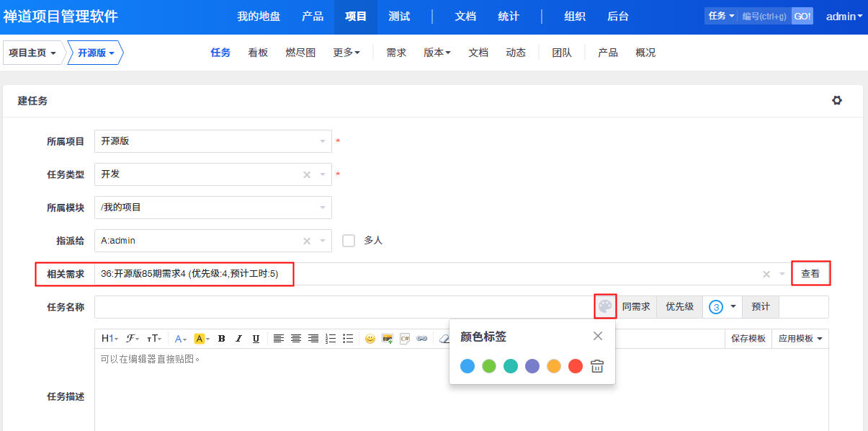Clear the selected 任务类型 value
The image size is (868, 431).
[307, 174]
